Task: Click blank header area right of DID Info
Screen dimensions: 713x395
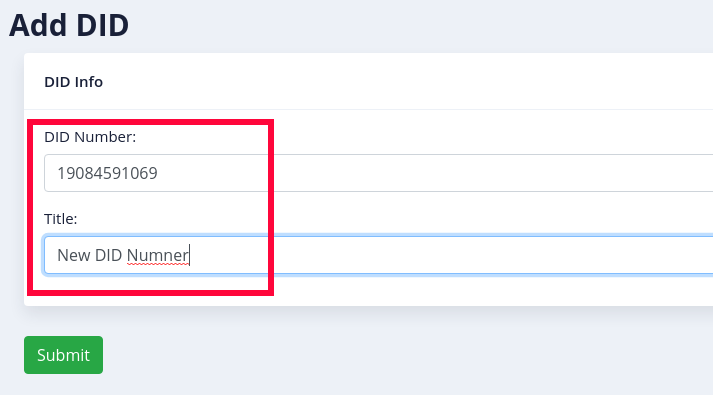Action: coord(409,82)
